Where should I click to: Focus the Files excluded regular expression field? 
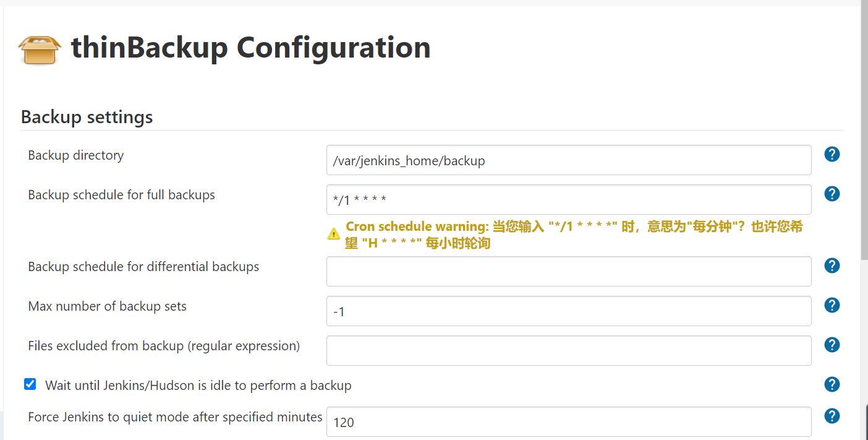[x=569, y=351]
